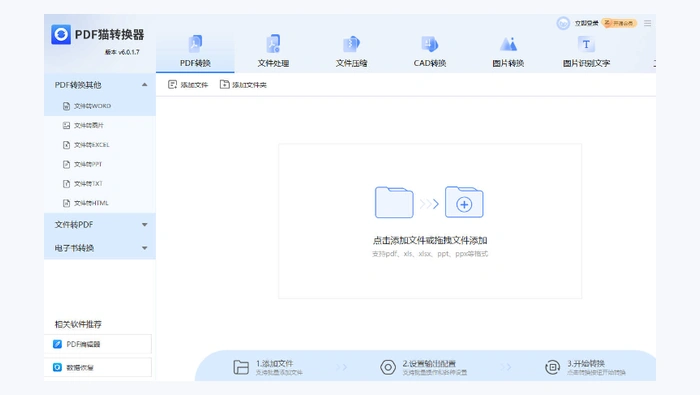Viewport: 700px width, 395px height.
Task: Click the empty folder icon in drop area
Action: coord(394,202)
